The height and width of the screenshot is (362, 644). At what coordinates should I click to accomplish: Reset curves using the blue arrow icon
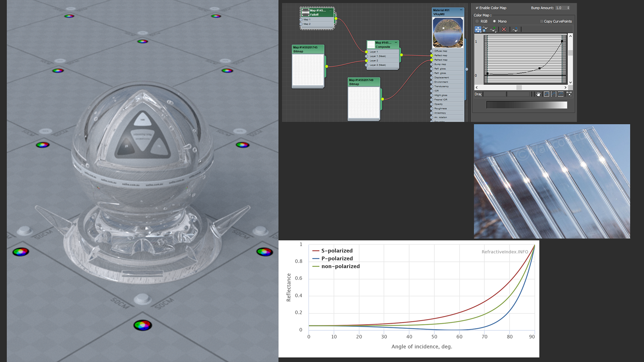click(x=515, y=29)
